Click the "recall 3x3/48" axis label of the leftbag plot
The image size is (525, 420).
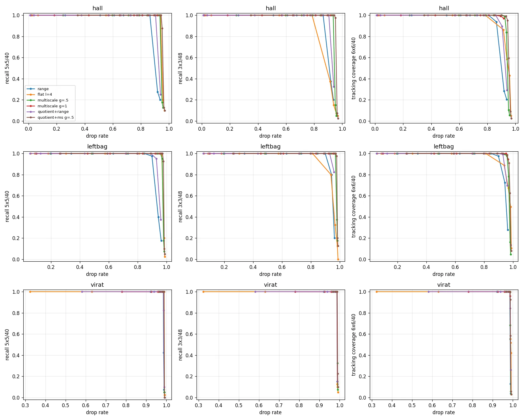pyautogui.click(x=181, y=206)
